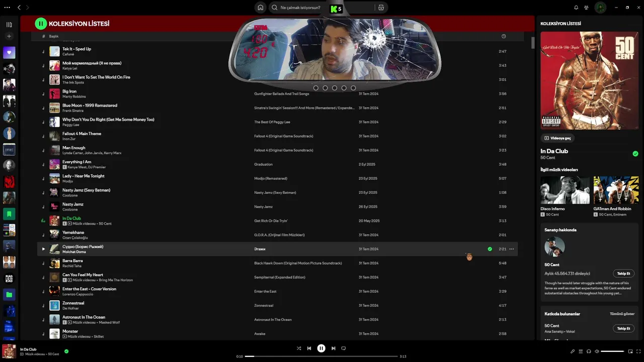Viewport: 644px width, 362px height.
Task: Pause playback from the bottom player bar
Action: (321, 348)
